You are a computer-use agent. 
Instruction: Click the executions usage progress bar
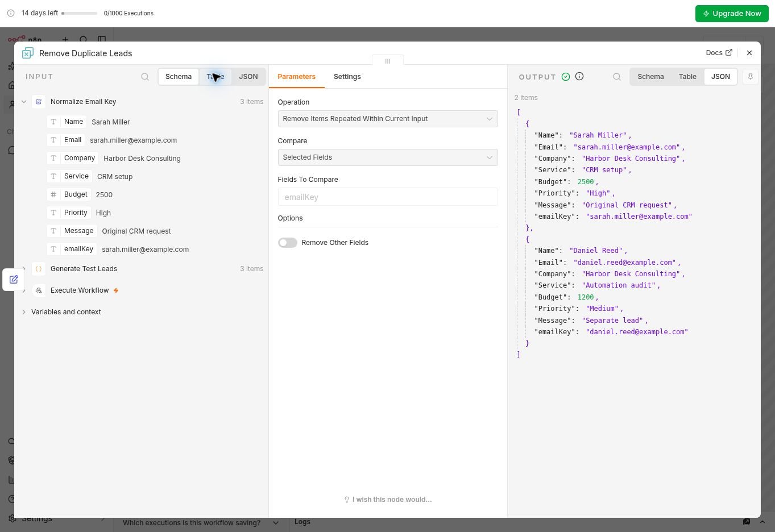(79, 13)
